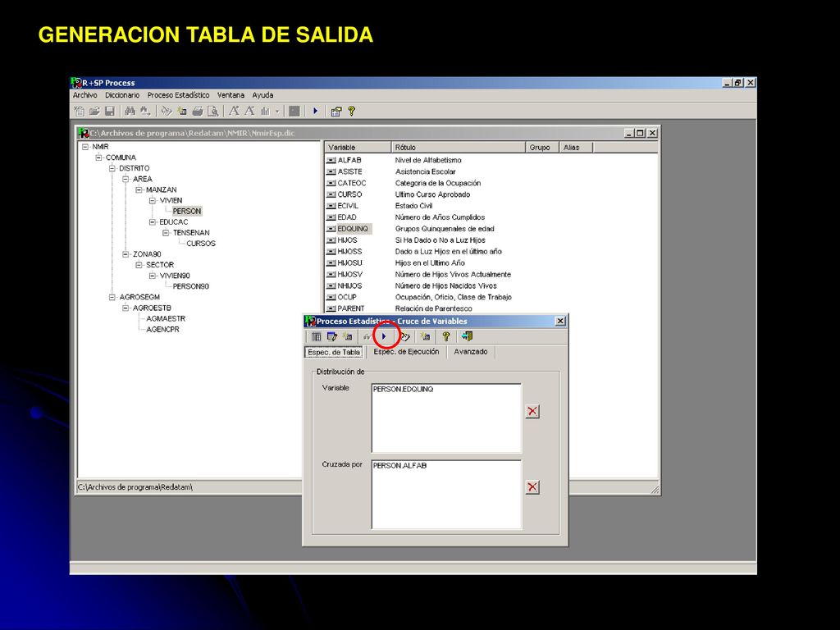The height and width of the screenshot is (630, 840).
Task: Select the AGMAESTR entity in the tree
Action: click(x=166, y=318)
